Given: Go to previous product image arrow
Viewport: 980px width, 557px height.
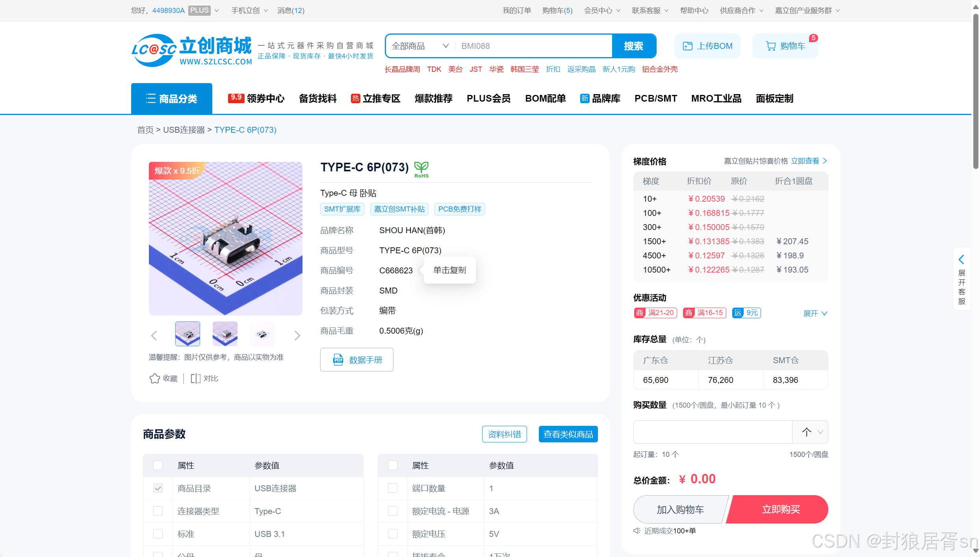Looking at the screenshot, I should 154,335.
